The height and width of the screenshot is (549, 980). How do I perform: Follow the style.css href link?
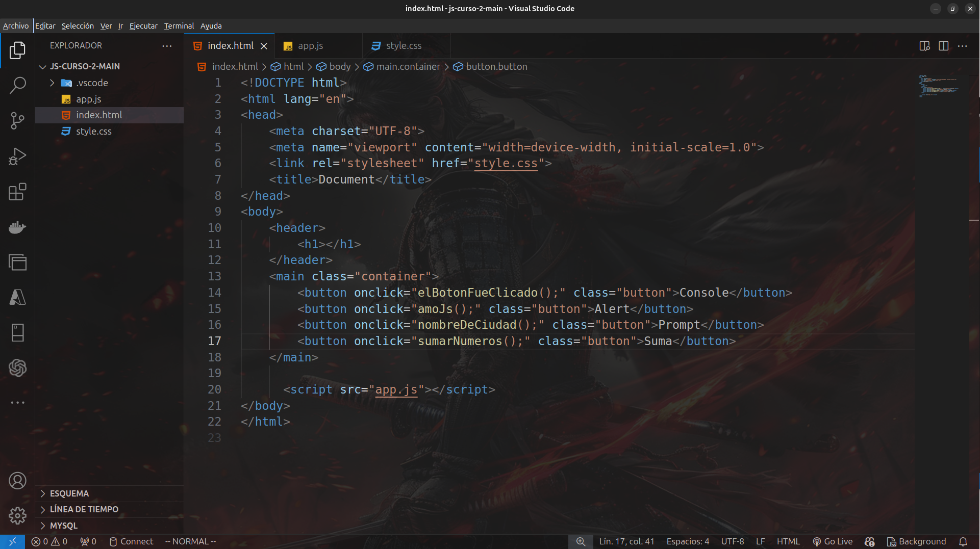click(x=506, y=163)
